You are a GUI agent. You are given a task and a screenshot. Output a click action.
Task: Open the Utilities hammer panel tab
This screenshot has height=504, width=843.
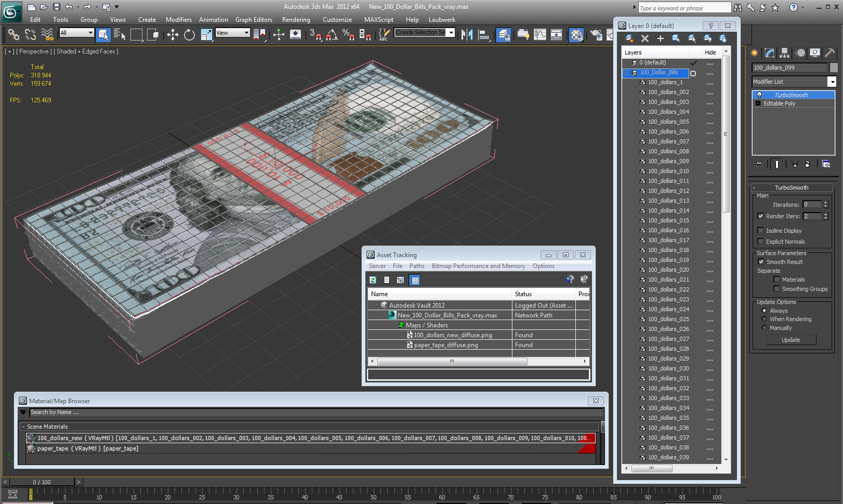tap(829, 53)
